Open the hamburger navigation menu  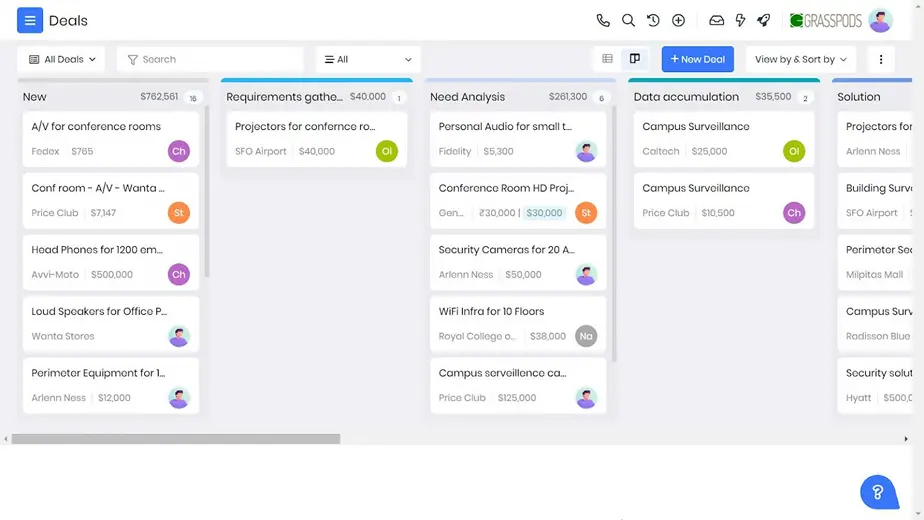coord(30,20)
